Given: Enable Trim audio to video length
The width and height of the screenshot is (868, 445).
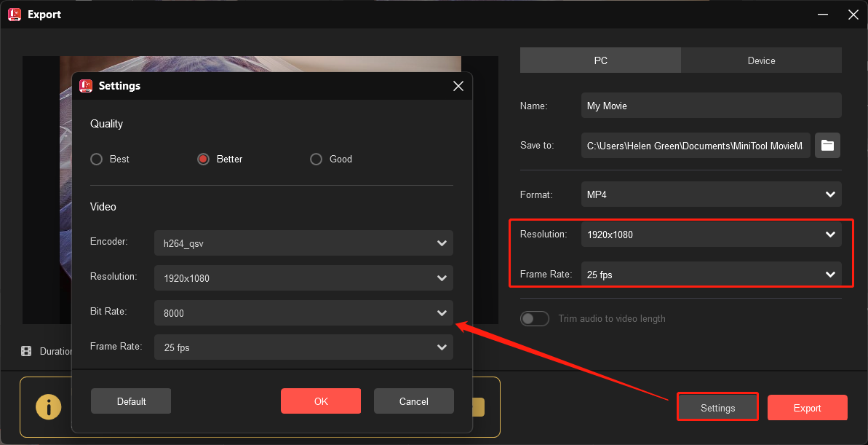Looking at the screenshot, I should point(535,318).
